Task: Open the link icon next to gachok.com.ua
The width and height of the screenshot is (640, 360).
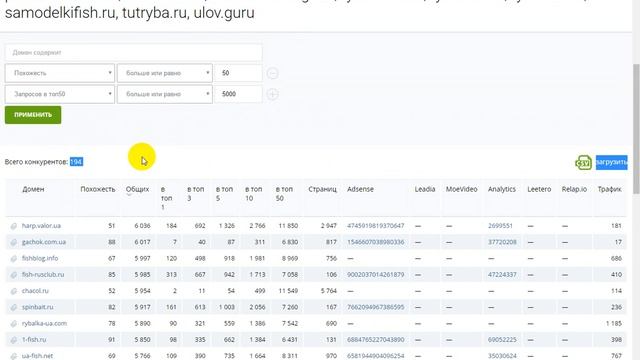Action: point(13,242)
